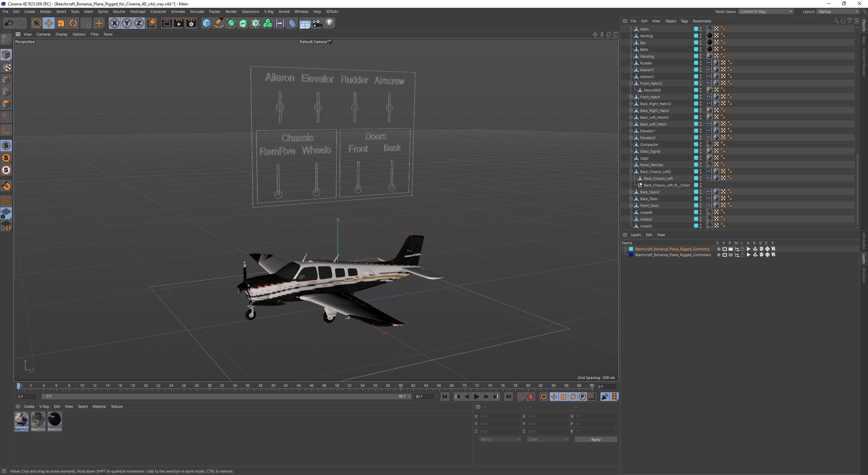Viewport: 868px width, 475px height.
Task: Add a Camera object
Action: tap(317, 23)
